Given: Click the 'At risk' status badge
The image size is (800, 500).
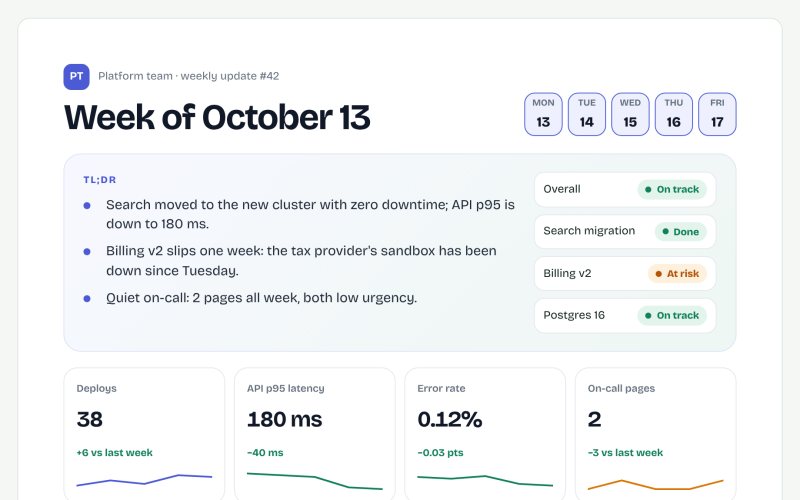Looking at the screenshot, I should (x=677, y=273).
